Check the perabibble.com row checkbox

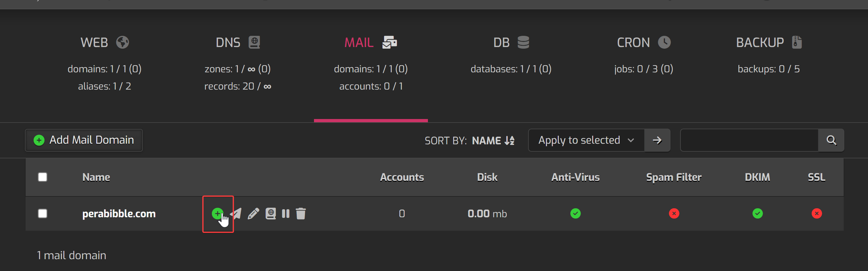[43, 213]
